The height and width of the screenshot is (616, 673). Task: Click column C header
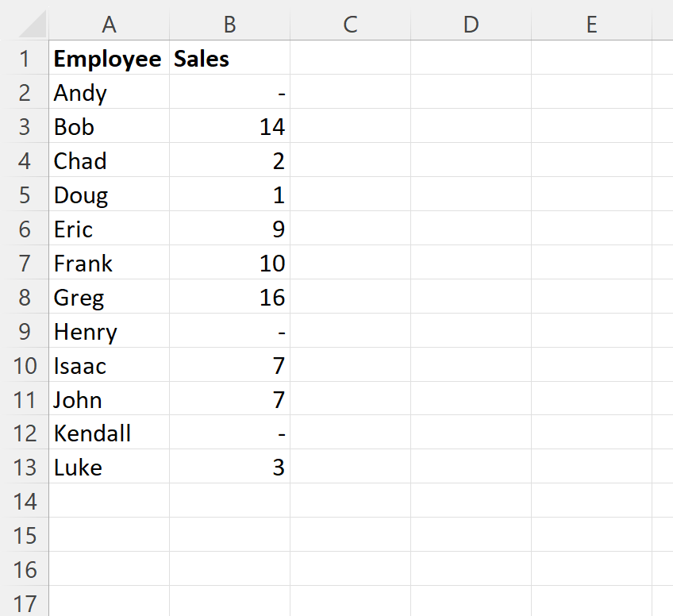pos(350,25)
